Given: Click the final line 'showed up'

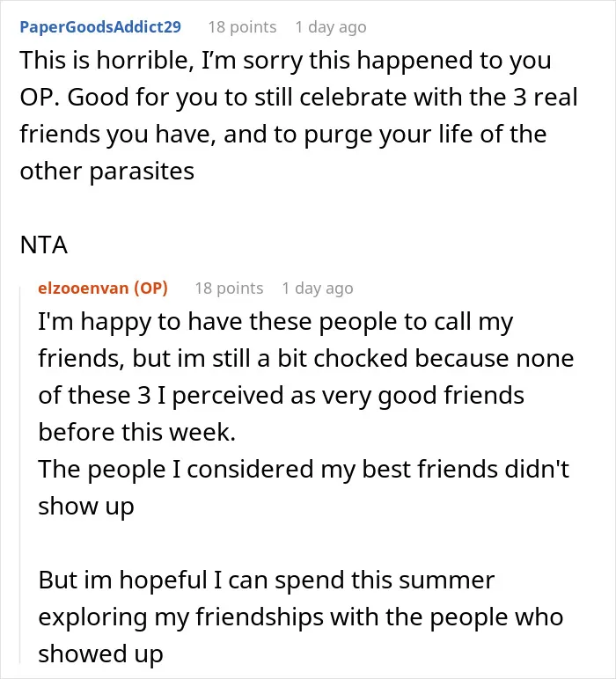Looking at the screenshot, I should click(100, 653).
